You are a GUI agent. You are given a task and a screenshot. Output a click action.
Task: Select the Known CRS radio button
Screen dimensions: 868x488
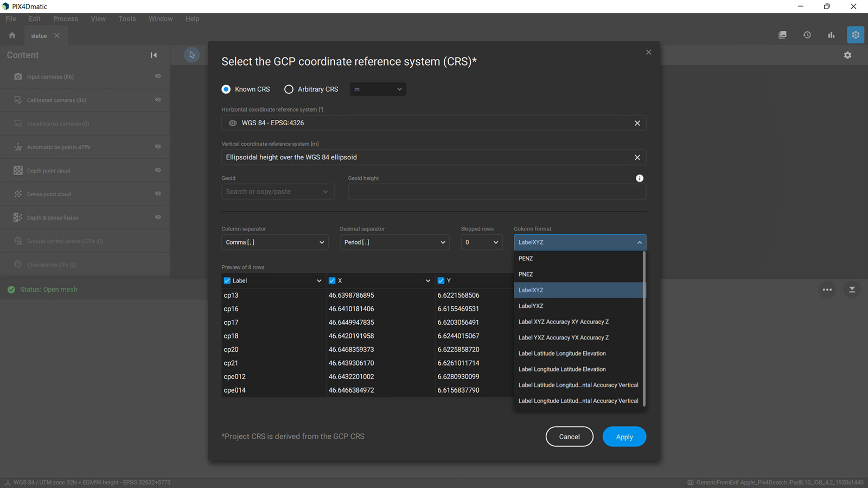pos(226,89)
